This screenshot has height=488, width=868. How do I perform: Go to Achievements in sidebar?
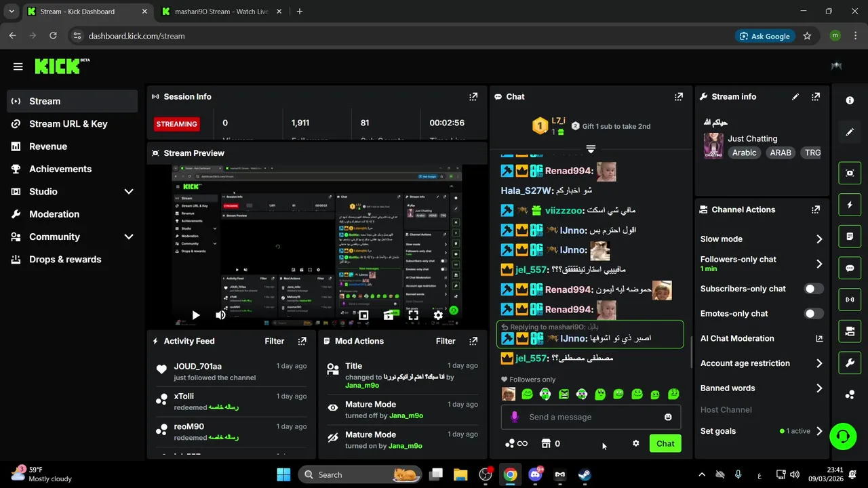click(x=72, y=169)
